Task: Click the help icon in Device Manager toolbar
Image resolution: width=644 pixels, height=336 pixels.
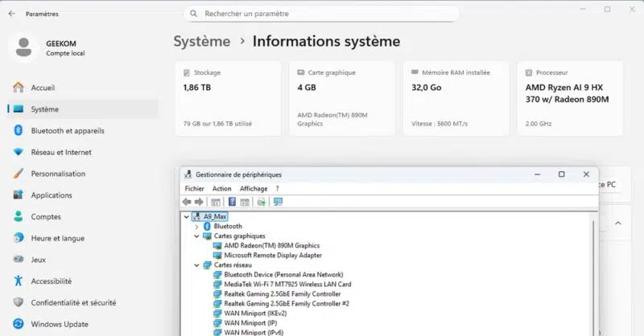Action: tap(233, 202)
